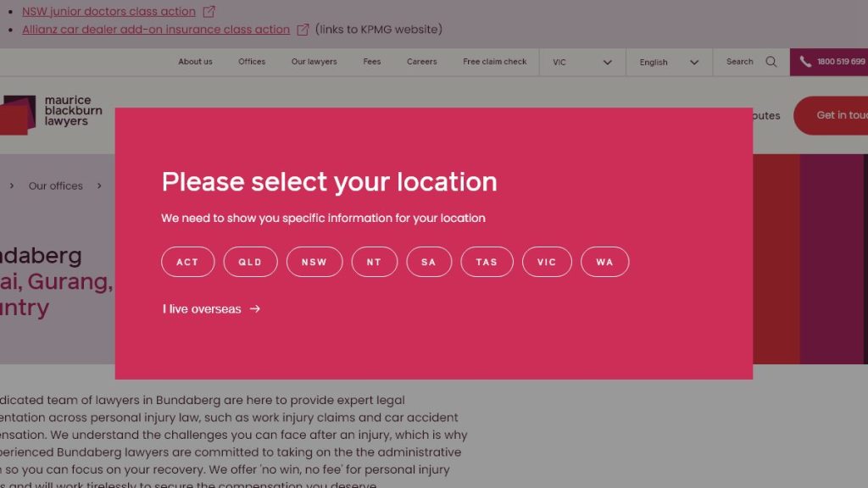Go to the Offices menu item
The height and width of the screenshot is (488, 868).
point(251,61)
